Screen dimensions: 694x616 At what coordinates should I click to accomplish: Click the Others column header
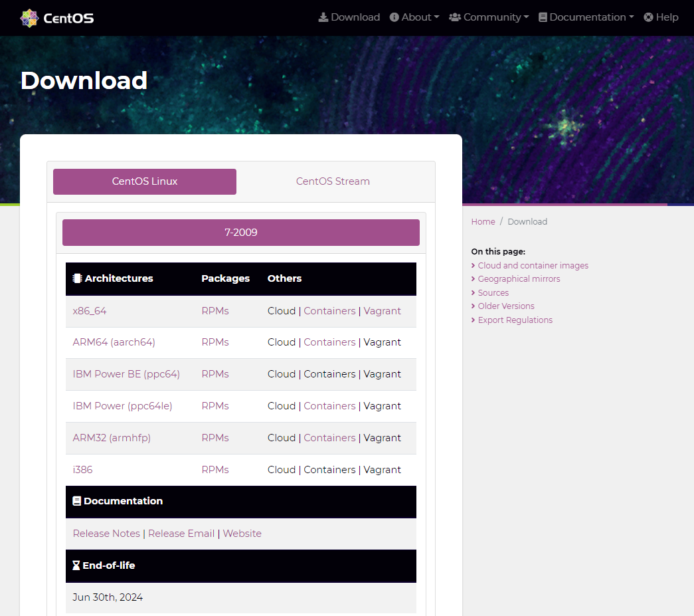pos(284,278)
